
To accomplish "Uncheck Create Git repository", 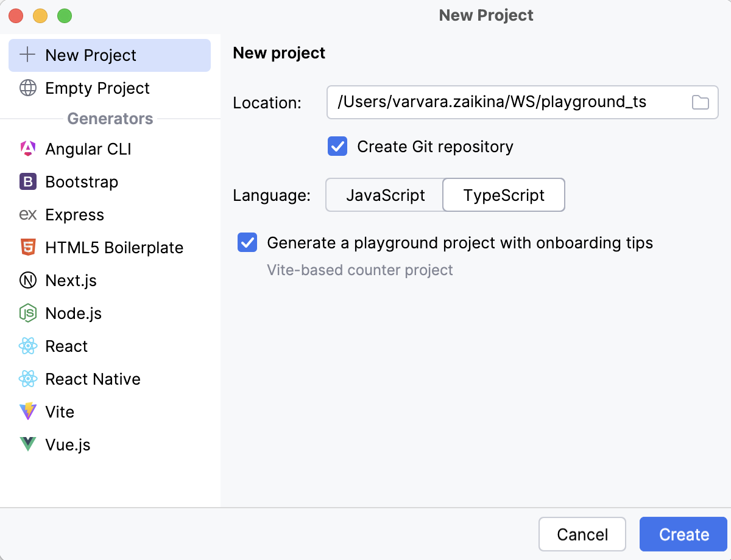I will 337,146.
